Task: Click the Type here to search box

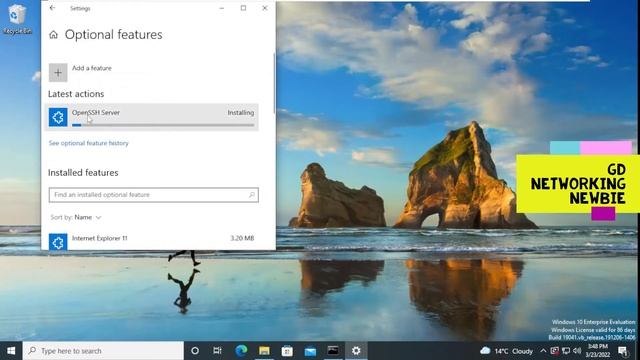Action: (x=103, y=351)
